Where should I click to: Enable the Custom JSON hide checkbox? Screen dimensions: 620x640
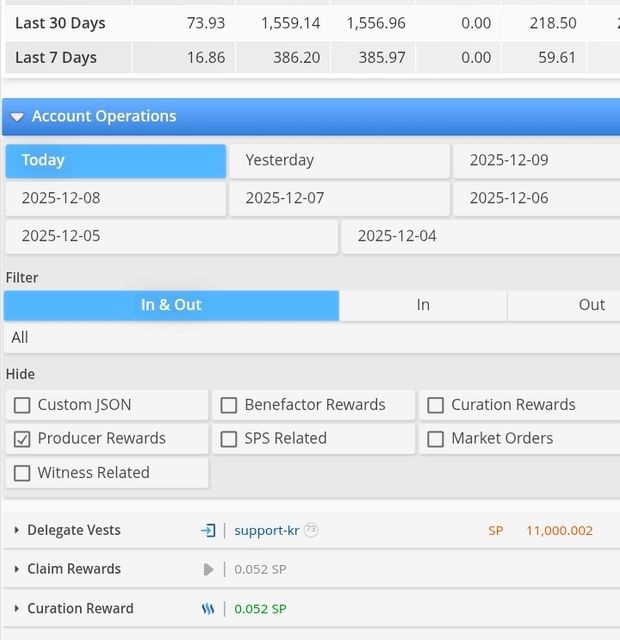[22, 405]
